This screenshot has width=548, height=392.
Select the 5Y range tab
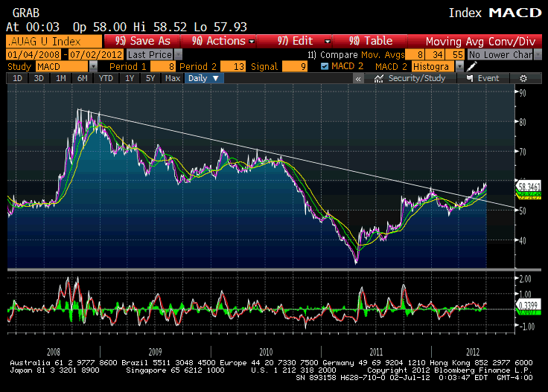[x=150, y=78]
